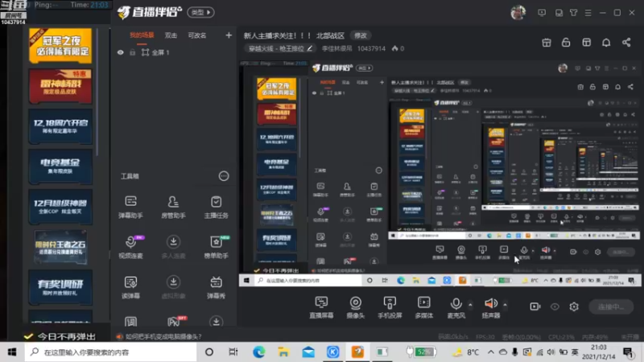Open the layout grid icon at top right

[x=587, y=43]
